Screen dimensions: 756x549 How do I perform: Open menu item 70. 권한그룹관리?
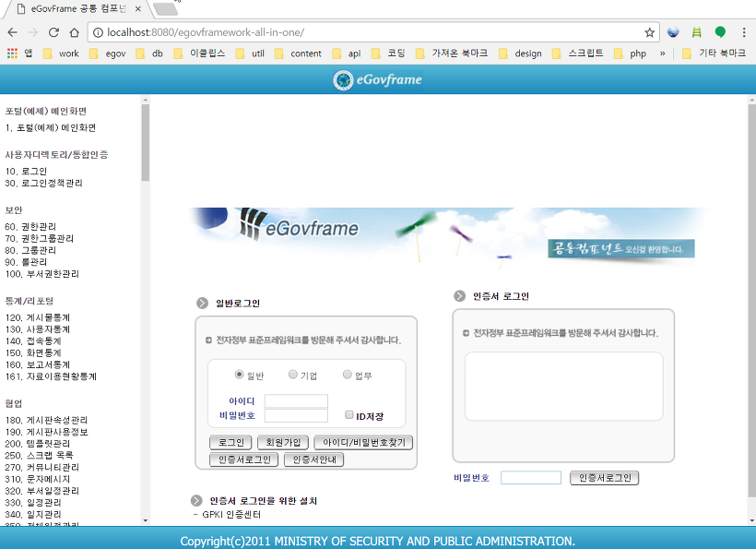[40, 238]
